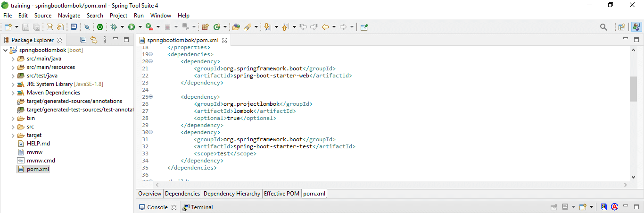Open the Run configurations dropdown arrow
Image resolution: width=644 pixels, height=213 pixels.
(x=140, y=27)
